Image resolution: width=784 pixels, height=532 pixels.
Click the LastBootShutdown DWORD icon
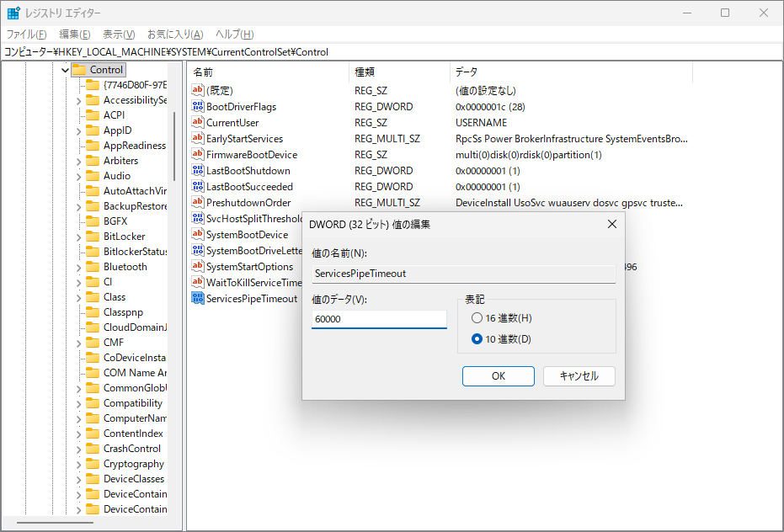tap(198, 171)
